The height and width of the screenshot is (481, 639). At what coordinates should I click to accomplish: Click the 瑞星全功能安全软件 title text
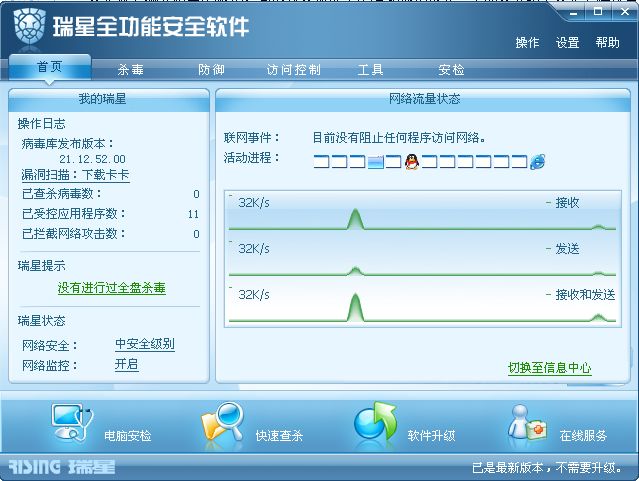(x=150, y=27)
